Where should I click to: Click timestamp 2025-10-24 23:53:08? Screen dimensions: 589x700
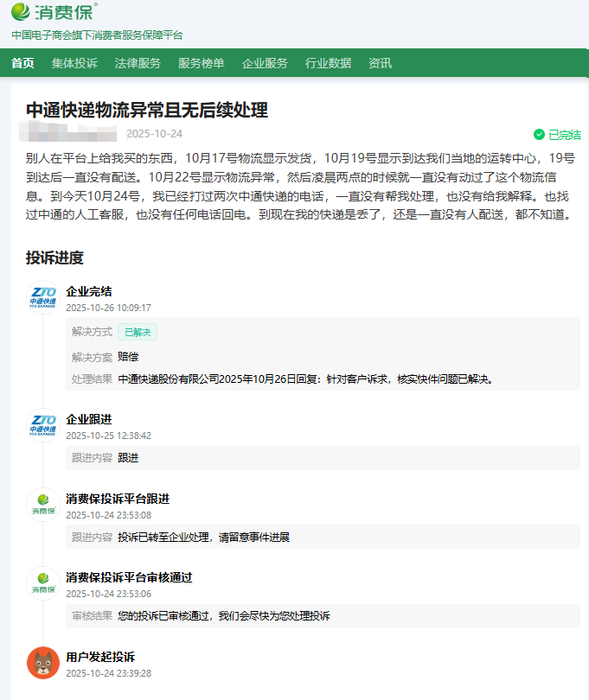click(109, 515)
